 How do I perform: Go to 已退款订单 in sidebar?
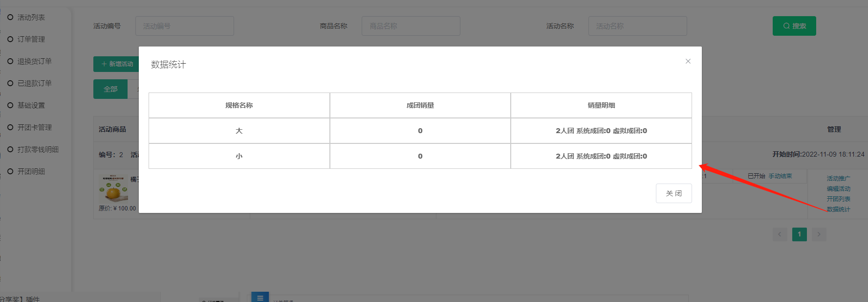tap(34, 83)
